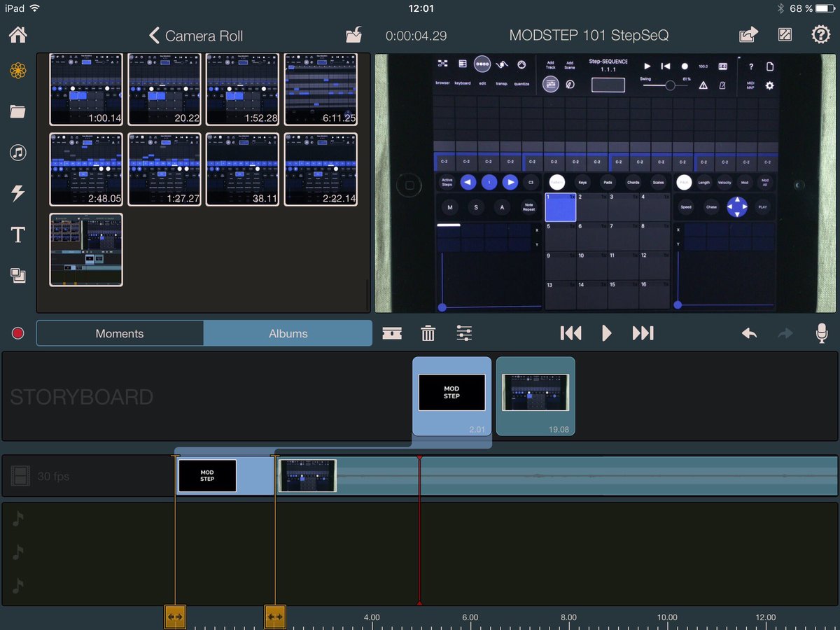The height and width of the screenshot is (630, 840).
Task: Go to the Home screen icon
Action: pyautogui.click(x=17, y=34)
